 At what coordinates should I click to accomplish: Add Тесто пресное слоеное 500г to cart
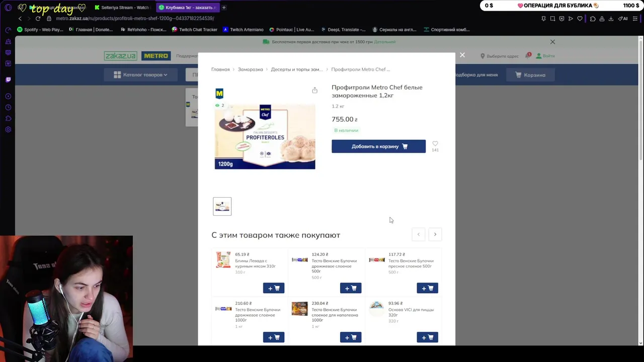tap(428, 288)
